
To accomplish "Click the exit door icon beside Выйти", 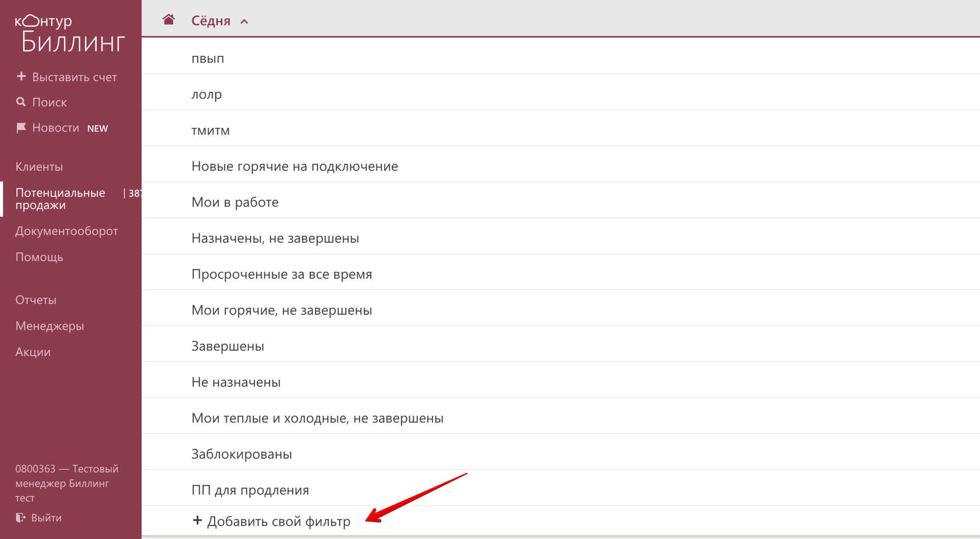I will [20, 517].
